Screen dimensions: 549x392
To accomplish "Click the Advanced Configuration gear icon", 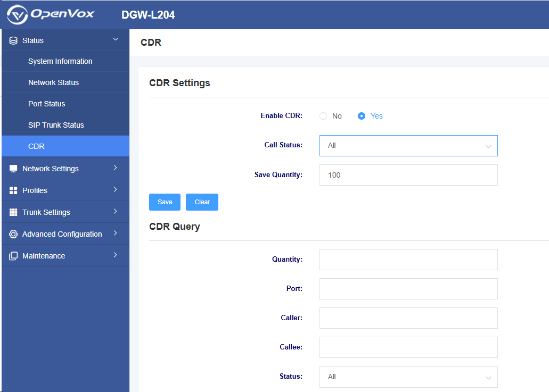I will coord(13,234).
